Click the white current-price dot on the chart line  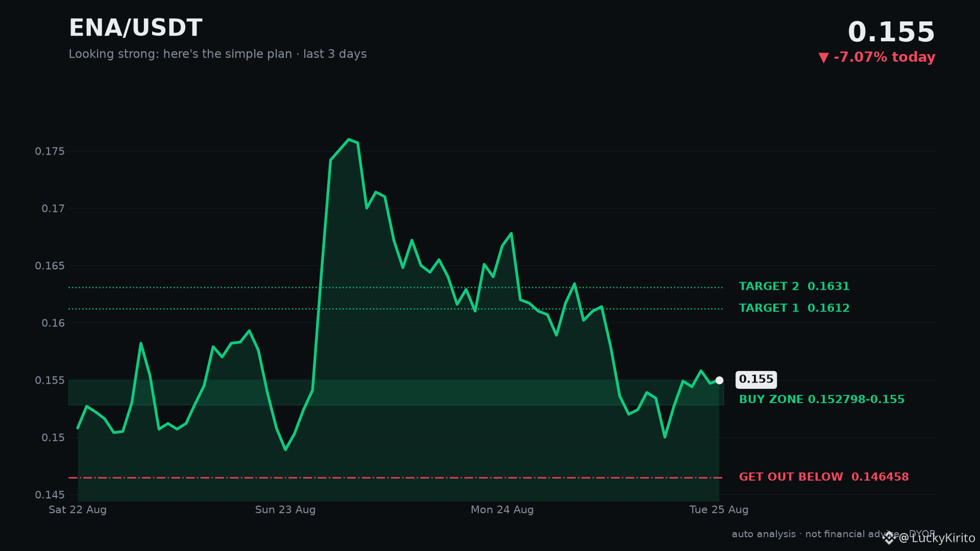pyautogui.click(x=719, y=380)
